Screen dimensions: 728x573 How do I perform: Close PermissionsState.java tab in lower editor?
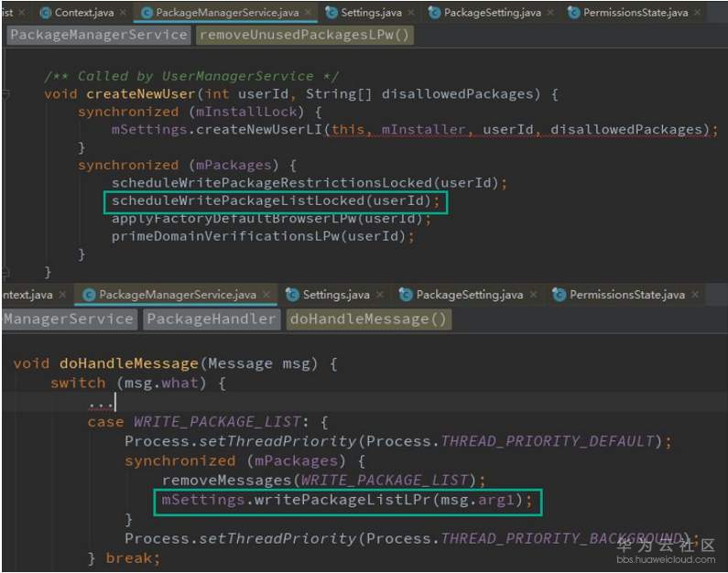(x=695, y=295)
